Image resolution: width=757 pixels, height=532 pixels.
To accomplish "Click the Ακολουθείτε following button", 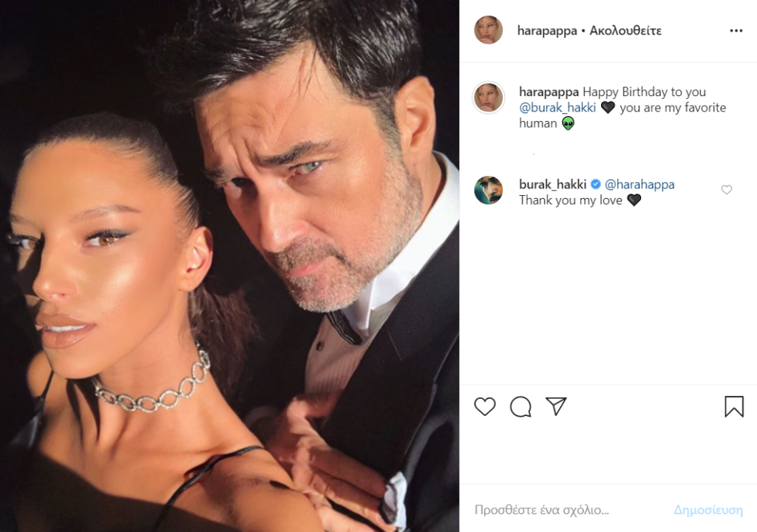I will pyautogui.click(x=625, y=30).
